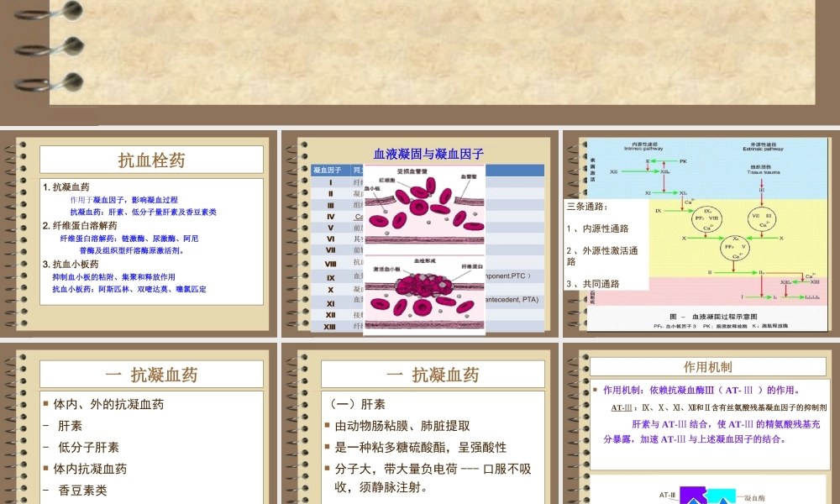This screenshot has width=840, height=504.
Task: Click the 凝血因子 table header cell
Action: [328, 170]
